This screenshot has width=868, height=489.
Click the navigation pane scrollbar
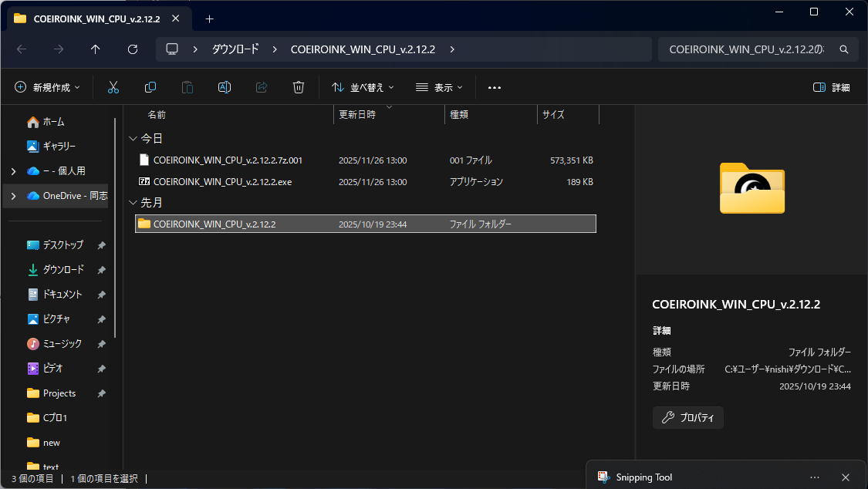tap(115, 227)
